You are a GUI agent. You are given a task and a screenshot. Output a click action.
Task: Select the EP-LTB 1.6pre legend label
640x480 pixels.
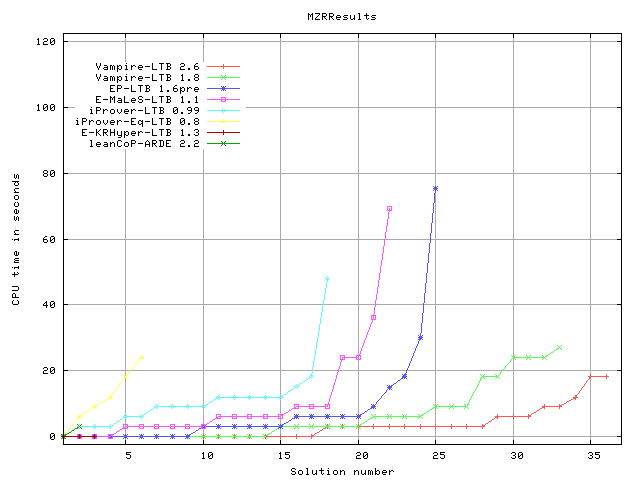[154, 88]
